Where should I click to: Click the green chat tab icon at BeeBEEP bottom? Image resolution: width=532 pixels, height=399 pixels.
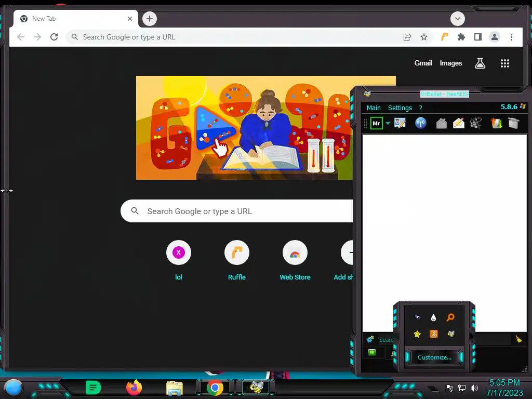click(372, 353)
